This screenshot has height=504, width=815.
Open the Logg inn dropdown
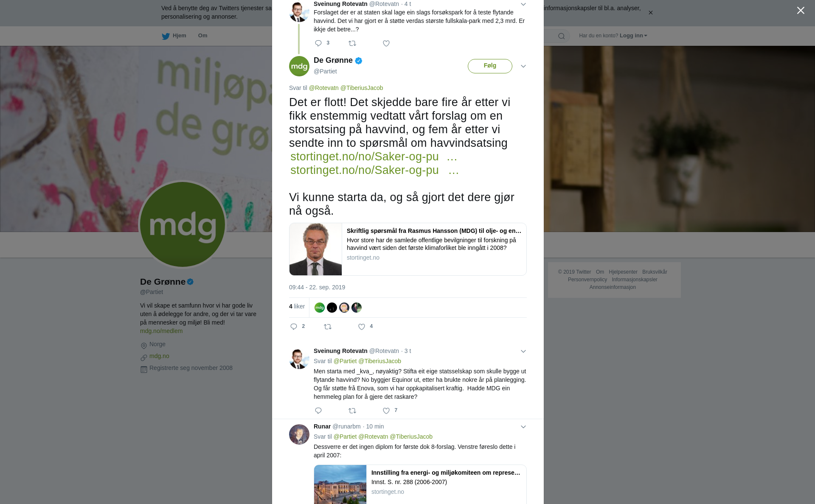633,36
